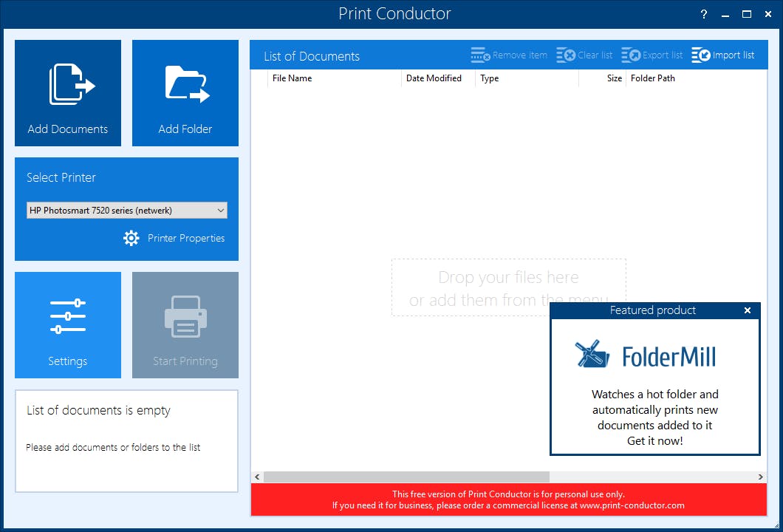This screenshot has height=532, width=783.
Task: Click the 'List of Documents' panel title
Action: point(312,56)
